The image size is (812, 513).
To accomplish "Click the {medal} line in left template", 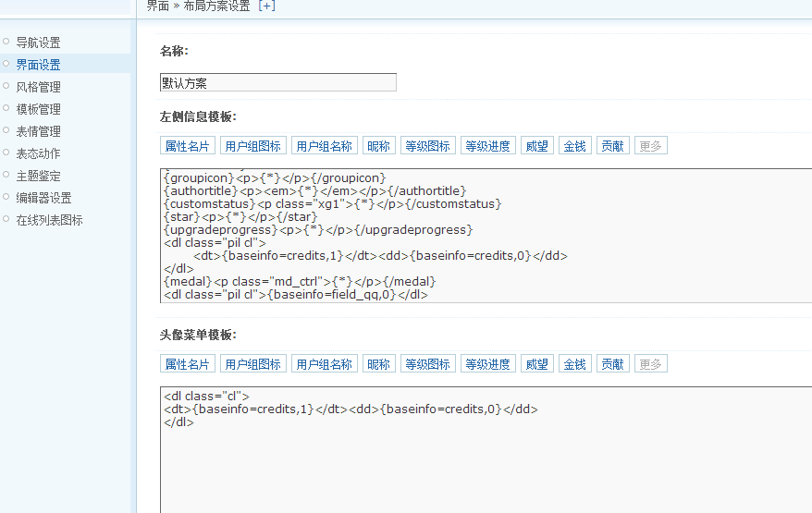I will point(300,282).
